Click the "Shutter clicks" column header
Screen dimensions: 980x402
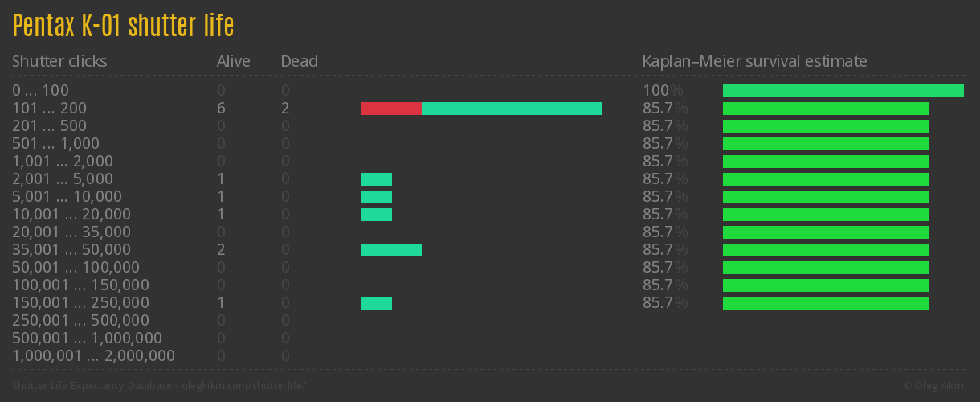[59, 61]
